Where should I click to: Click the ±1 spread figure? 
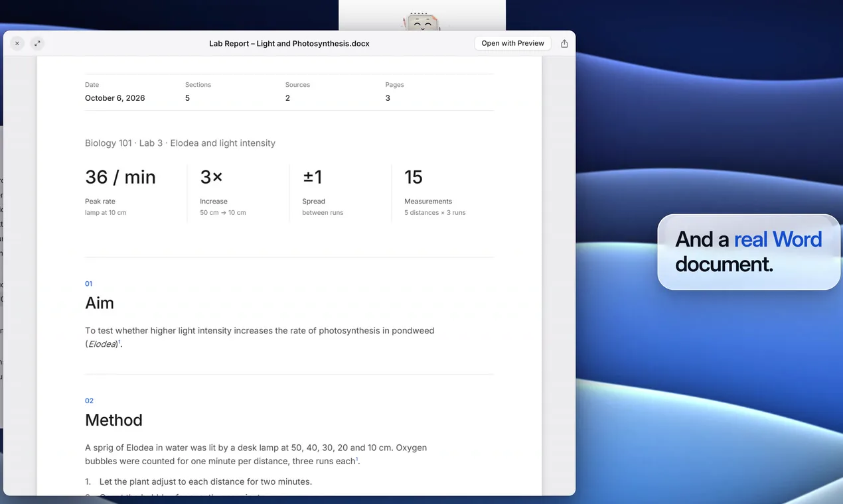click(312, 177)
